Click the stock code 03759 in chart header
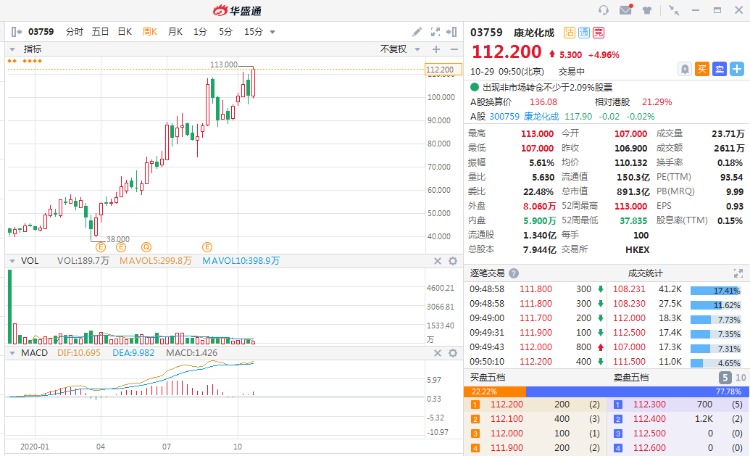750x456 pixels. pos(41,32)
